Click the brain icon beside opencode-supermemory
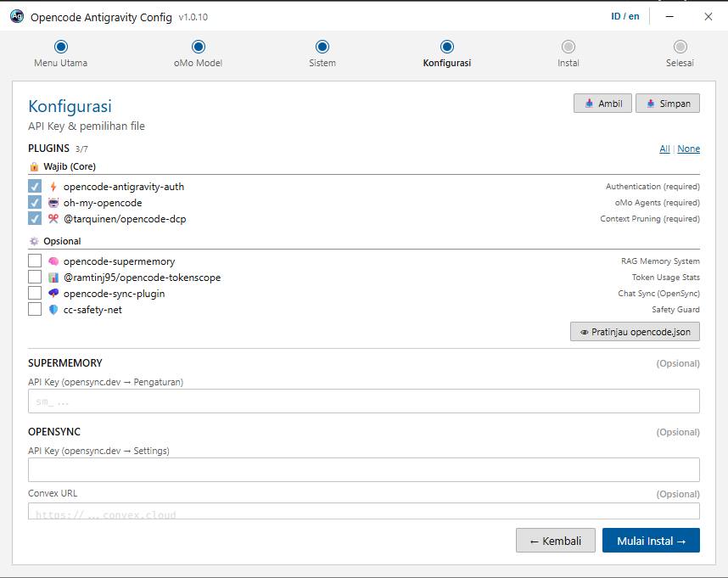The height and width of the screenshot is (578, 728). point(53,261)
